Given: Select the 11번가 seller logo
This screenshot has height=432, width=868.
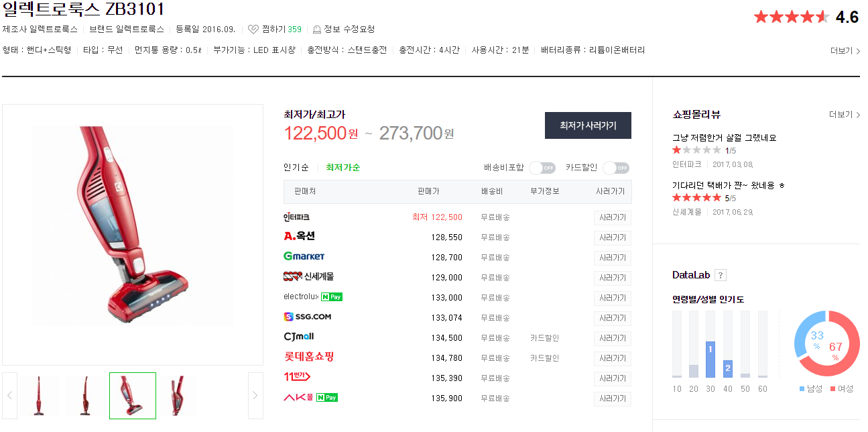Looking at the screenshot, I should pos(297,378).
